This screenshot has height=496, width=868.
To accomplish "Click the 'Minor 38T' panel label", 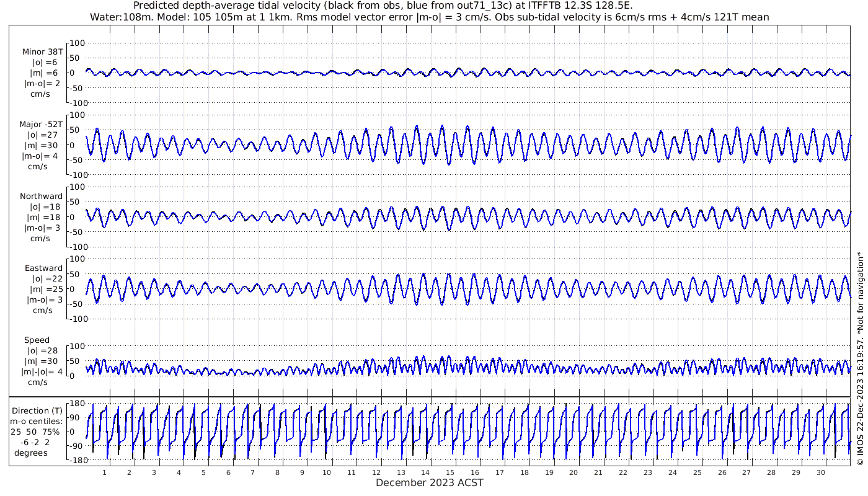I will pos(42,52).
